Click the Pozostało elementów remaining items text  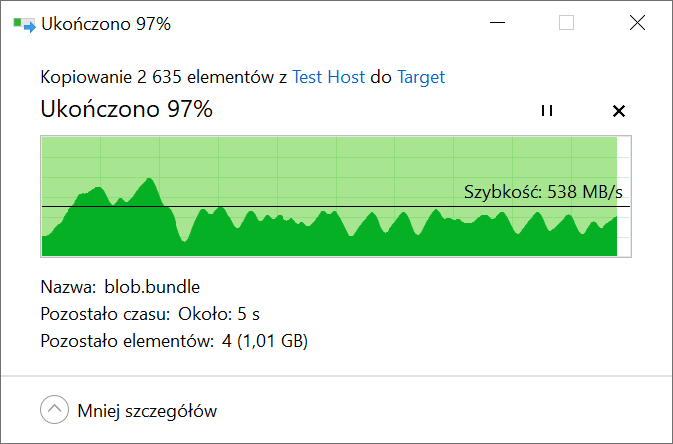click(x=174, y=341)
